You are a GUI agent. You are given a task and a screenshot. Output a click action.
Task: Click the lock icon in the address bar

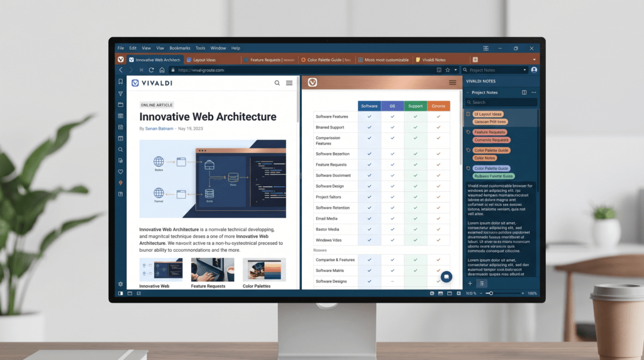[x=173, y=70]
